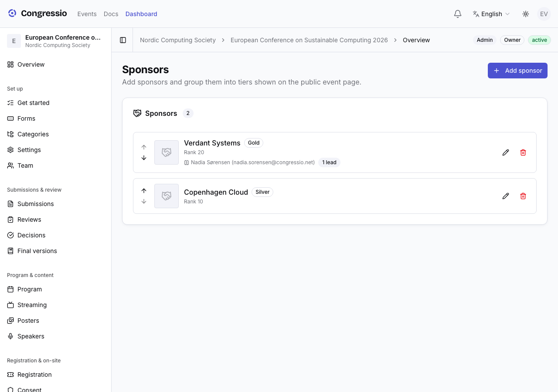Viewport: 558px width, 392px height.
Task: Open Final versions in sidebar
Action: tap(56, 251)
